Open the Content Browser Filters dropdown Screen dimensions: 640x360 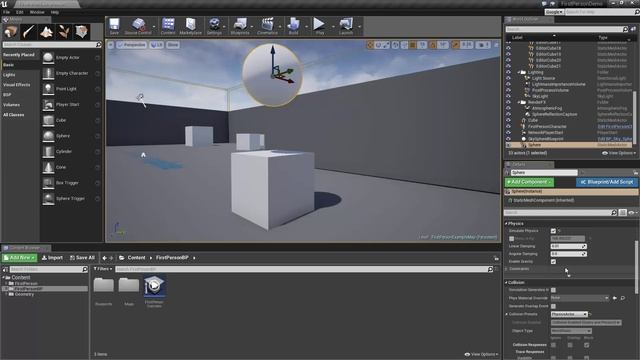point(103,269)
